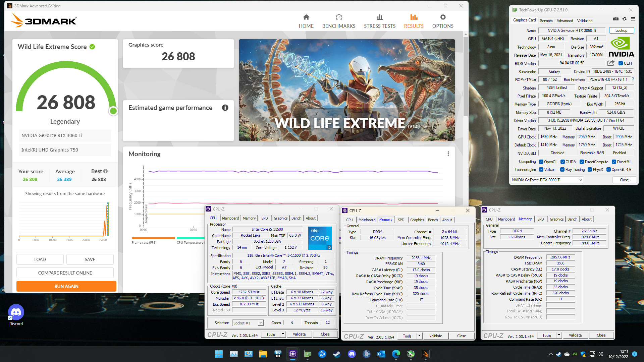Refresh GPU-Z data
Image resolution: width=644 pixels, height=362 pixels.
point(624,19)
